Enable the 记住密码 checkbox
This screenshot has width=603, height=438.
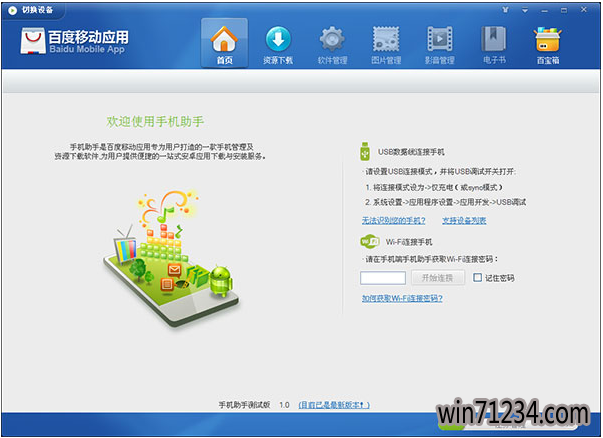(x=477, y=277)
